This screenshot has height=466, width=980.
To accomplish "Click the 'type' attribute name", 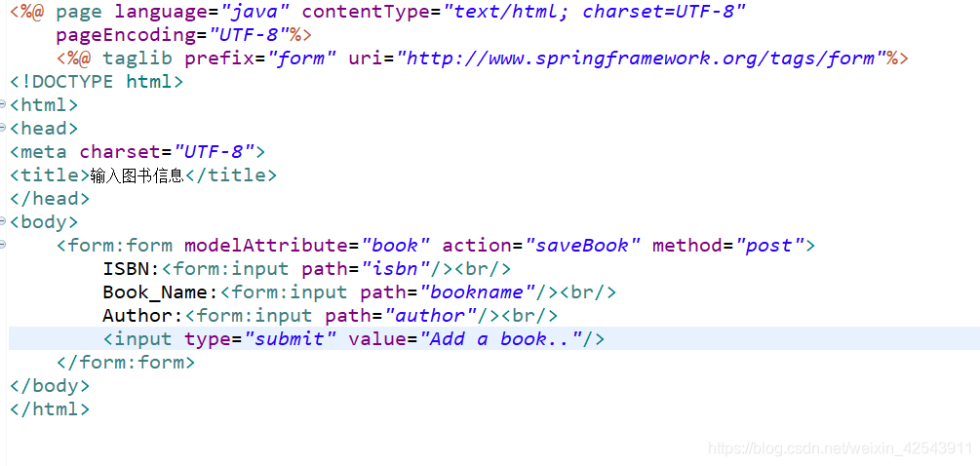I will (x=208, y=339).
